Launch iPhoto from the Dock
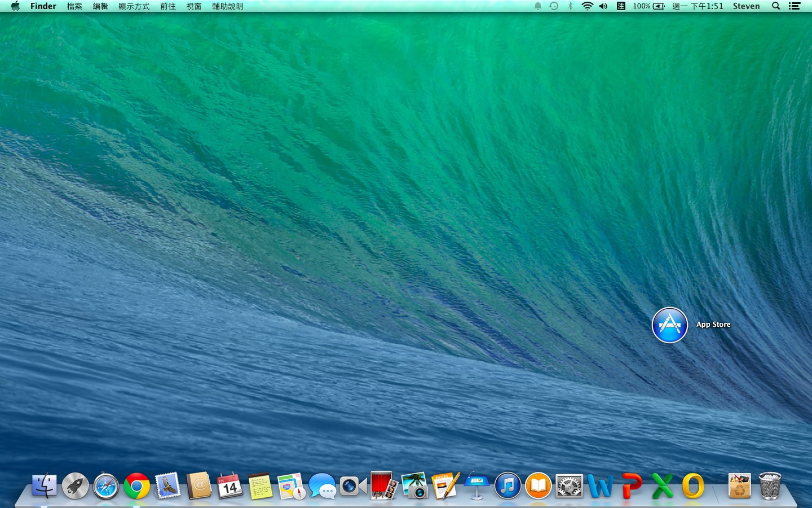The image size is (812, 508). coord(415,485)
